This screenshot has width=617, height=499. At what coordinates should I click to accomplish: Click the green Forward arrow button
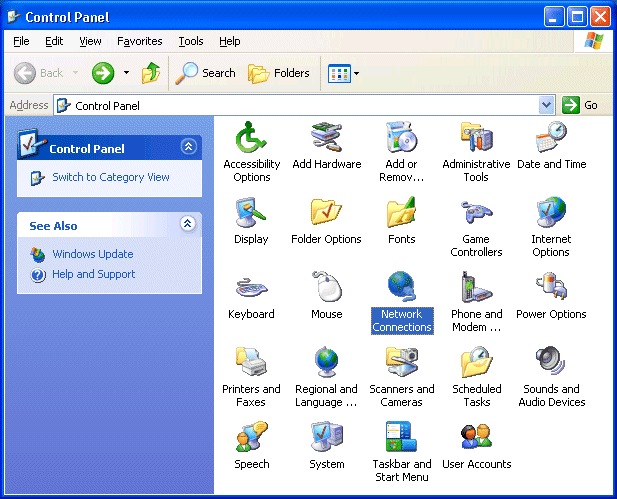[x=103, y=73]
